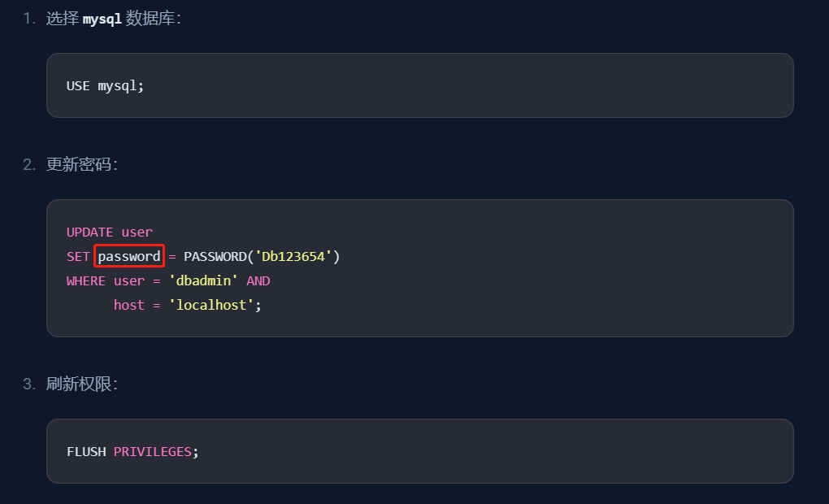Click the PRIVILEGES keyword
The image size is (829, 504).
point(153,451)
